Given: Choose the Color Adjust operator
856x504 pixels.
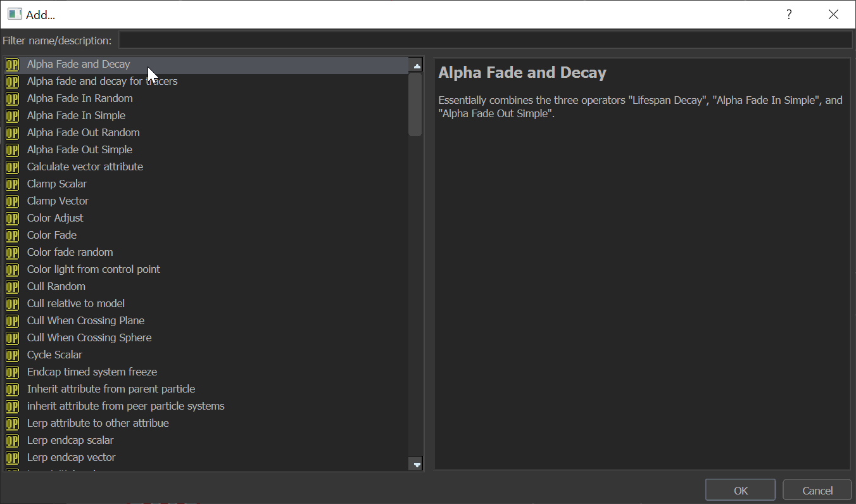Looking at the screenshot, I should pos(206,218).
